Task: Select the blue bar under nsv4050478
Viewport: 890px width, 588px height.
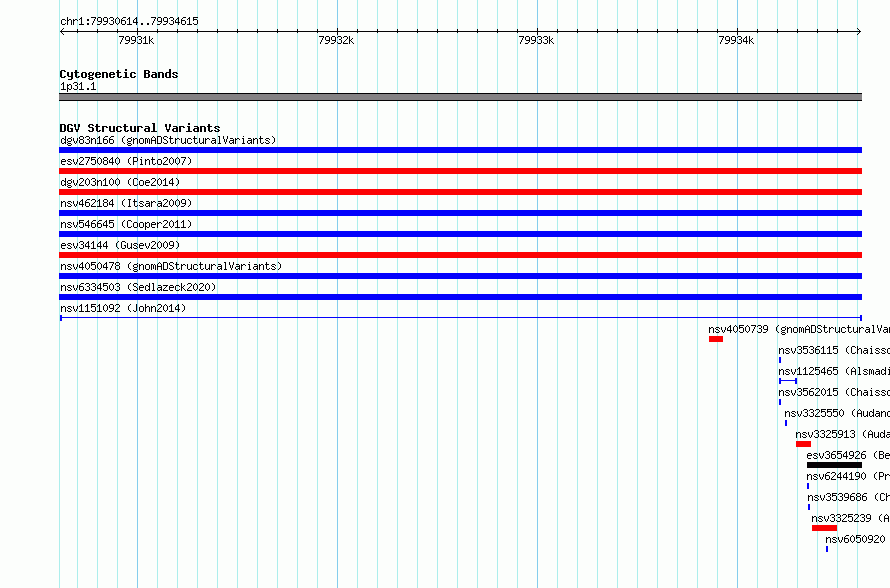Action: [460, 276]
